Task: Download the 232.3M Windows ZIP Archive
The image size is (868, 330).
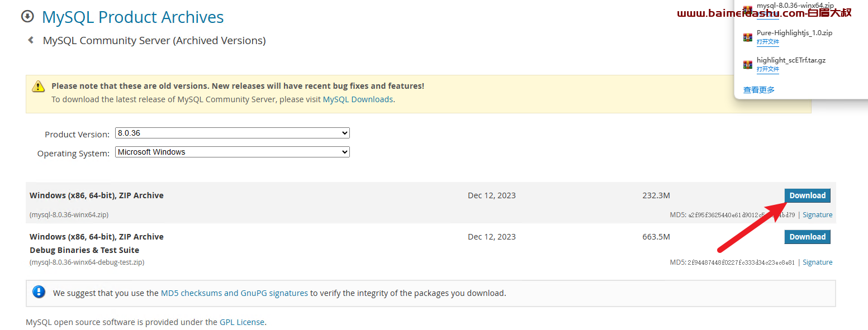Action: 807,195
